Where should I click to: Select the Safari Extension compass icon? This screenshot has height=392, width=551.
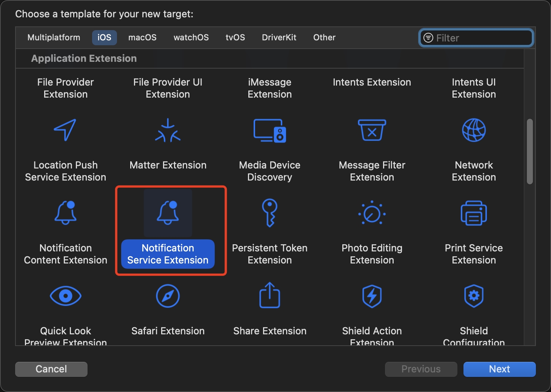pos(168,296)
